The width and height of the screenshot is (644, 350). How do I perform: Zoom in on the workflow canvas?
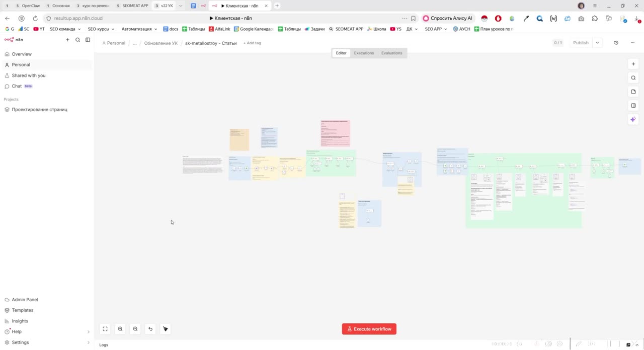coord(120,329)
